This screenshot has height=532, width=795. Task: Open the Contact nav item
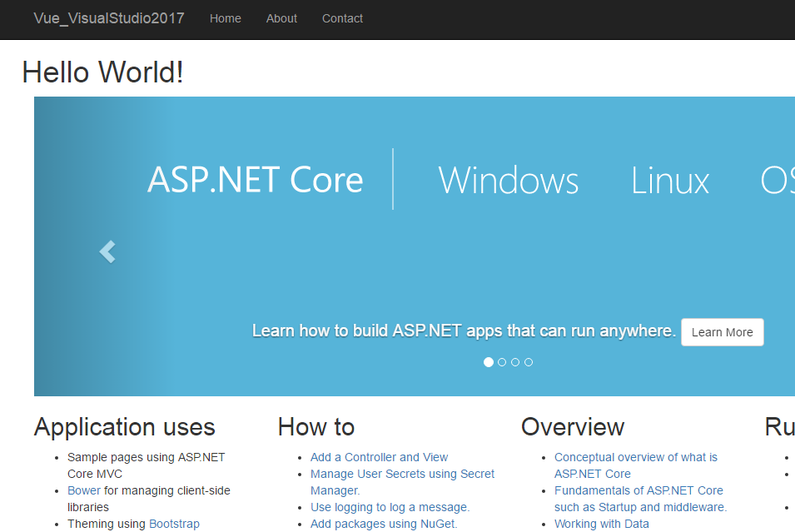click(342, 18)
